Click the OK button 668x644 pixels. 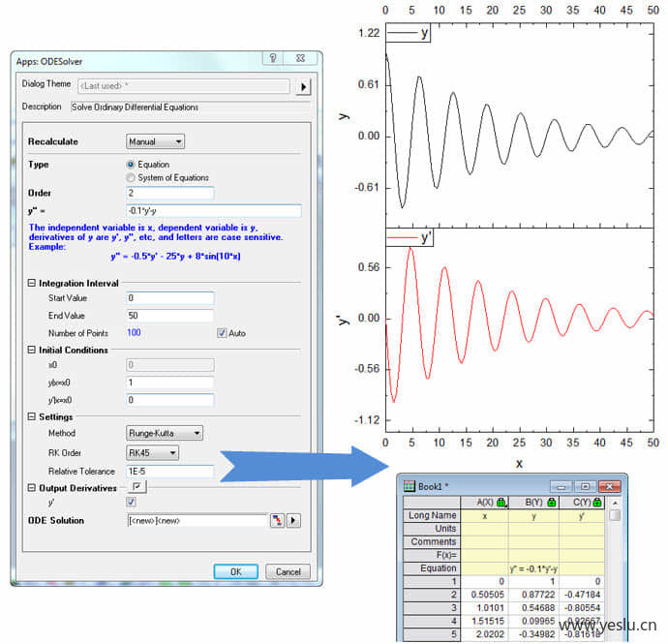tap(236, 571)
